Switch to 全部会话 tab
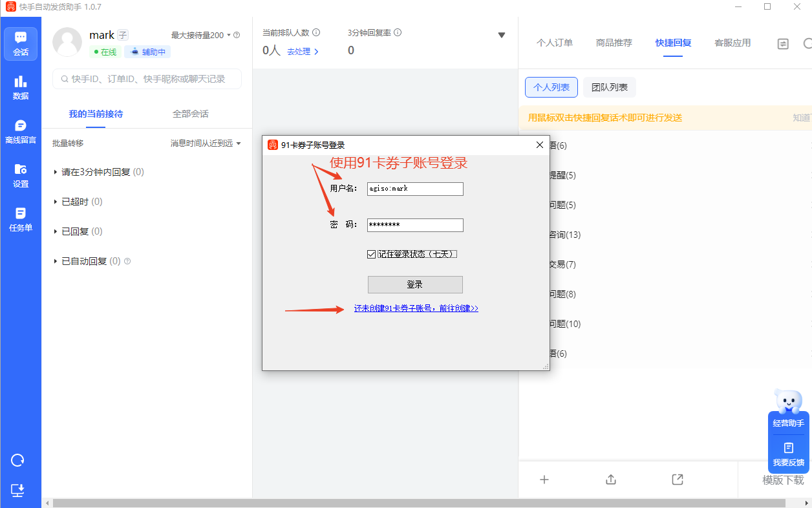Screen dimensions: 812x508 click(191, 114)
